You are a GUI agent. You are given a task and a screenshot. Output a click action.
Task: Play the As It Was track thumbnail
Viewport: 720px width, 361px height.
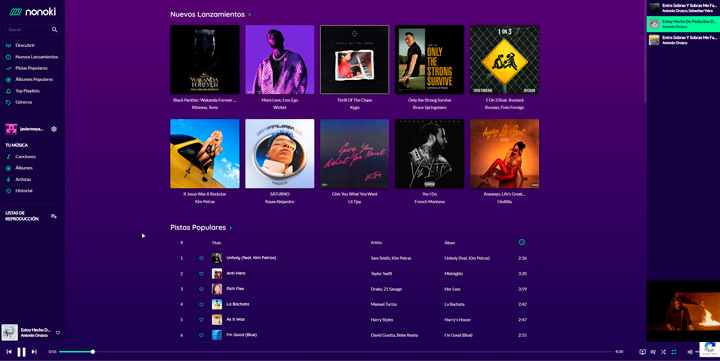[x=217, y=320]
